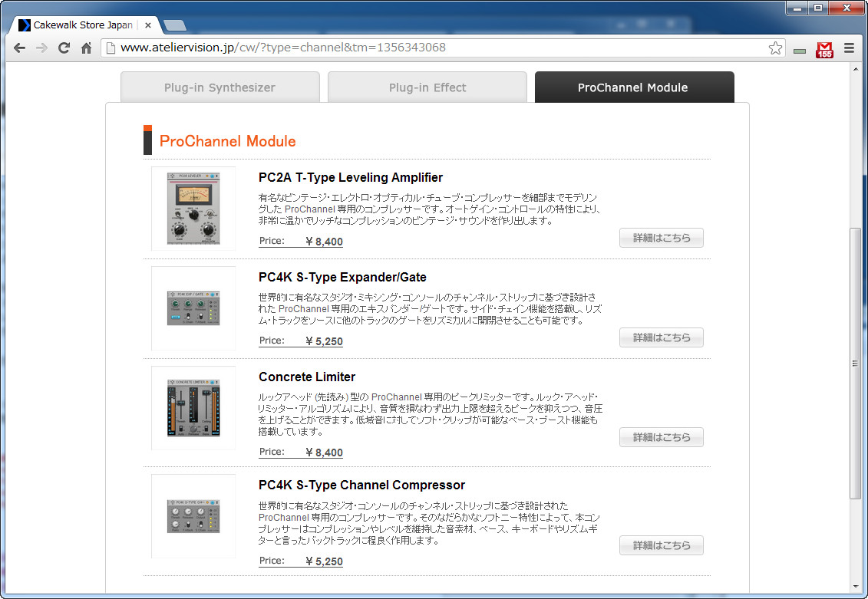Click the ¥ 5,250 price of Expander/Gate

click(x=325, y=341)
